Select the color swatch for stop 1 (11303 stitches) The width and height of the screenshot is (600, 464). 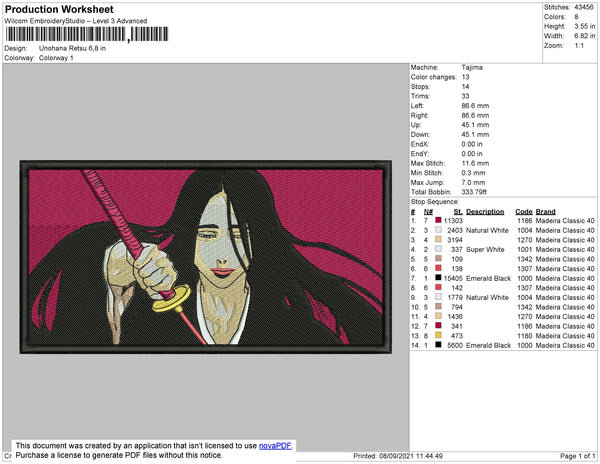tap(438, 220)
